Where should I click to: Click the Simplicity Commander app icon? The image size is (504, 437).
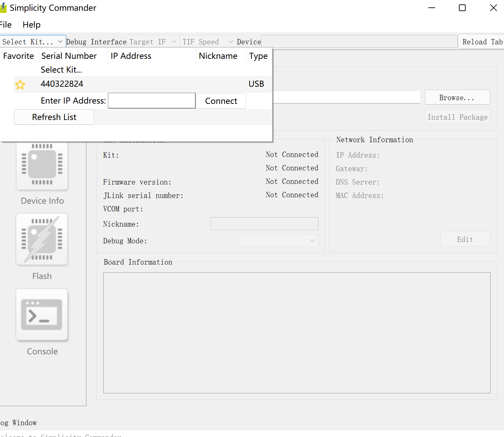3,8
